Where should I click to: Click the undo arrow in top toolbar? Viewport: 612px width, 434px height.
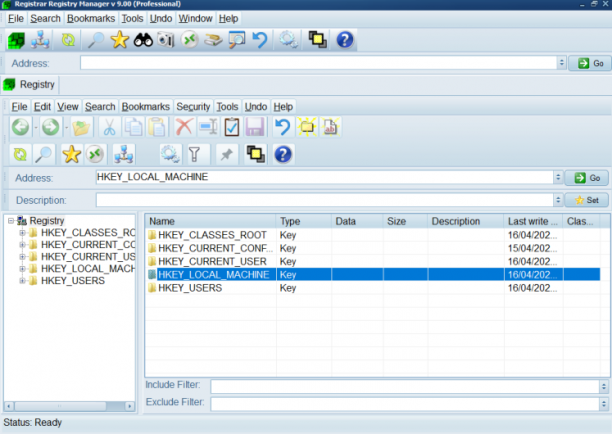[x=260, y=40]
